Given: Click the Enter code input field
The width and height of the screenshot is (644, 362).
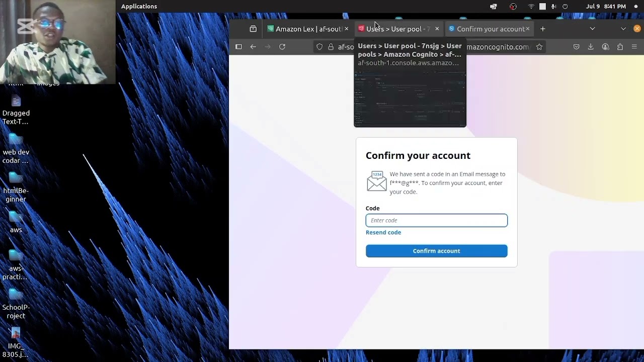Looking at the screenshot, I should pyautogui.click(x=436, y=220).
